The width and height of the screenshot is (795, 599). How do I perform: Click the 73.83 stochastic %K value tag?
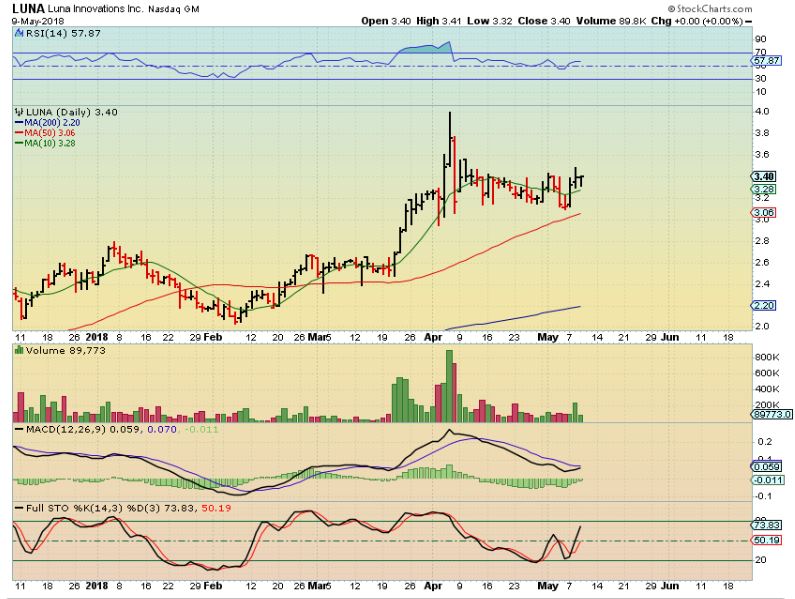pos(767,525)
